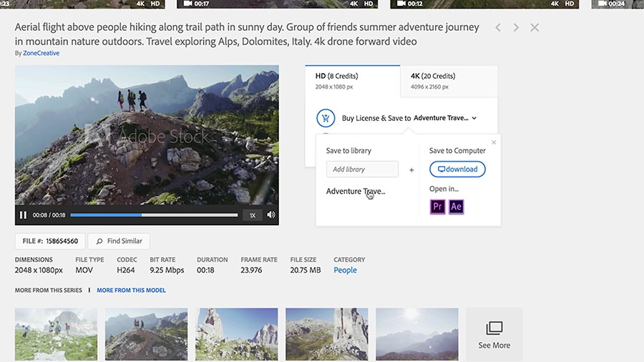Screen dimensions: 644x362
Task: Mute the video with speaker icon
Action: (x=271, y=215)
